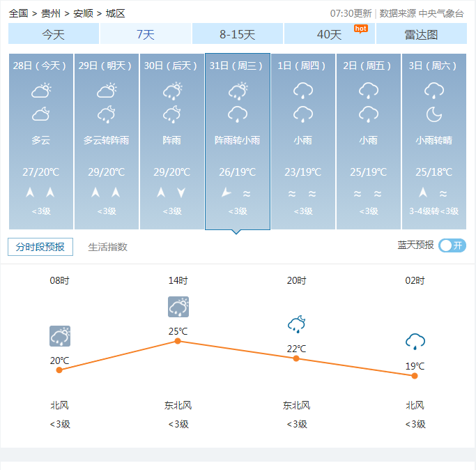Select the 今天 tab

(54, 34)
